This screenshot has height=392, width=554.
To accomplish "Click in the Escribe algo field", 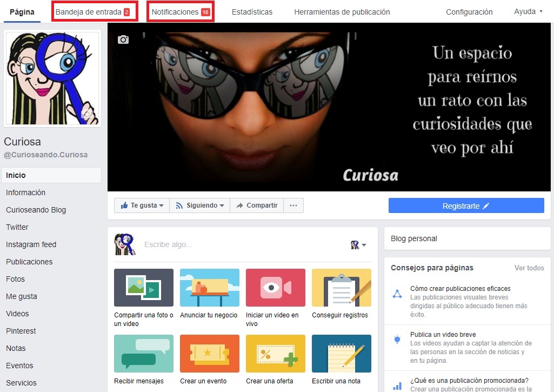I will click(x=244, y=244).
